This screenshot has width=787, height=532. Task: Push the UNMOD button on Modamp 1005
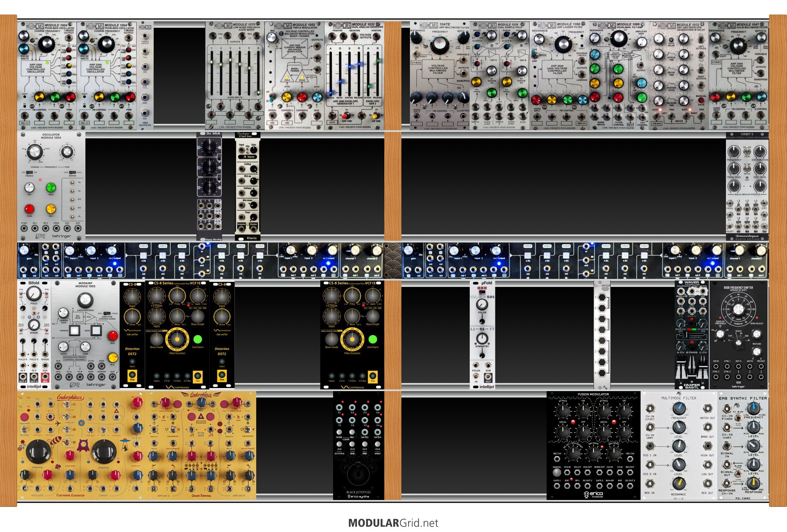tap(75, 330)
